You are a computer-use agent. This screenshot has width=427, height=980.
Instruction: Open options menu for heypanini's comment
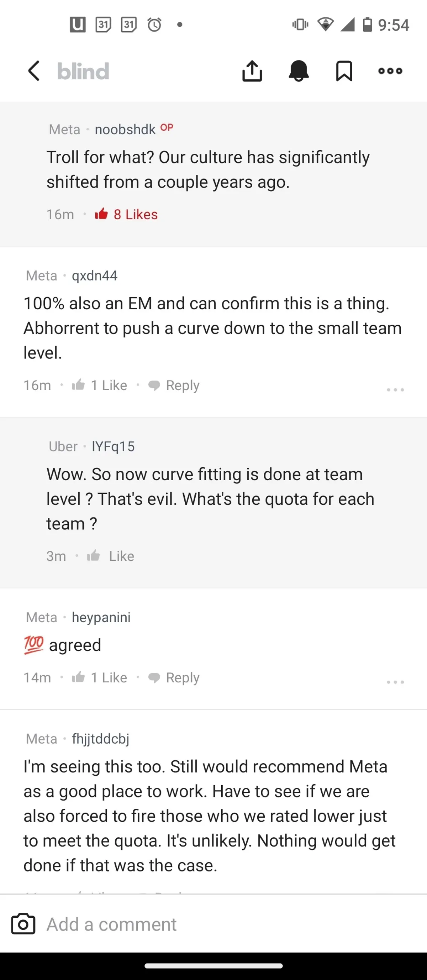pyautogui.click(x=395, y=682)
